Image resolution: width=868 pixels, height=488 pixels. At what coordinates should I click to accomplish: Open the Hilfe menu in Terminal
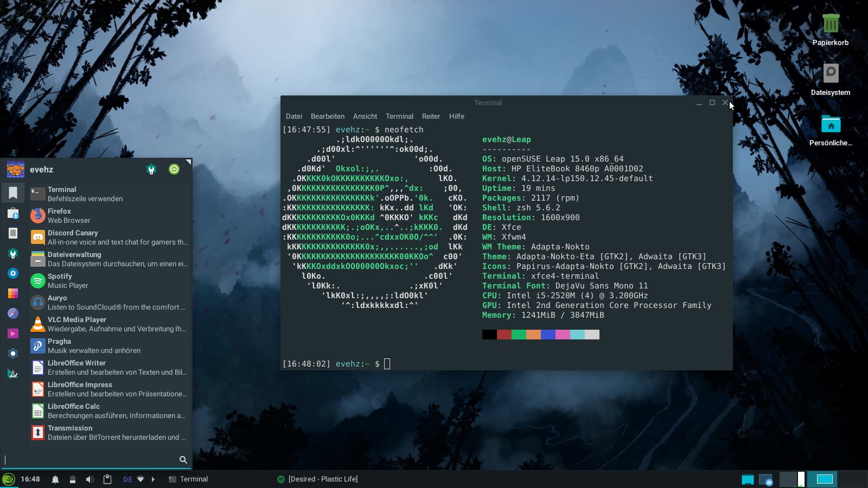click(457, 117)
